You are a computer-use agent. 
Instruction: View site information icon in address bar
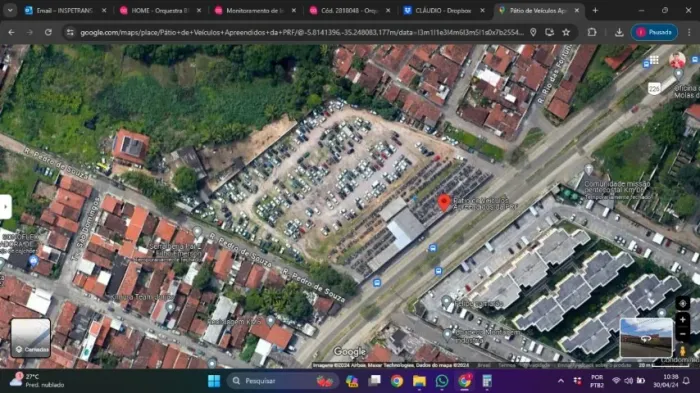[x=70, y=32]
